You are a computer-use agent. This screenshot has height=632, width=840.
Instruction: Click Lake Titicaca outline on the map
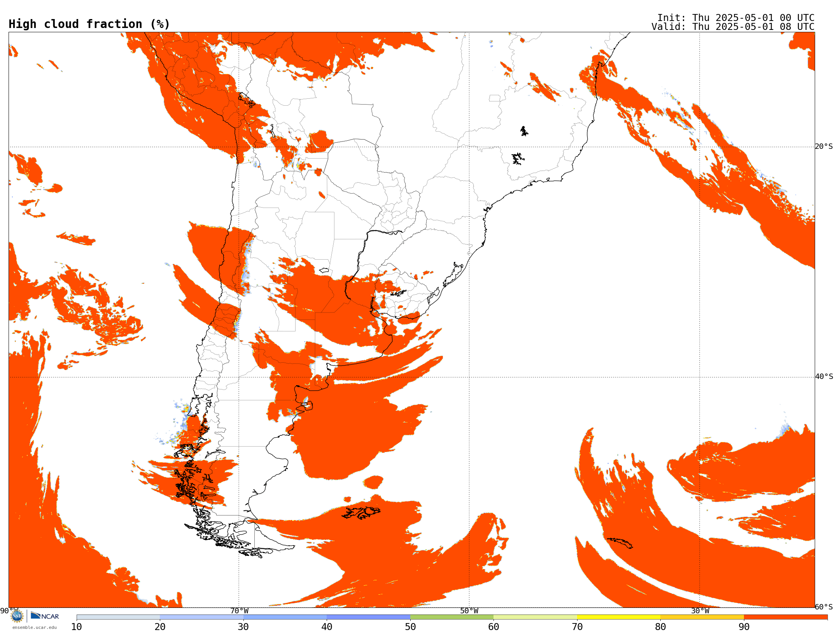point(247,100)
